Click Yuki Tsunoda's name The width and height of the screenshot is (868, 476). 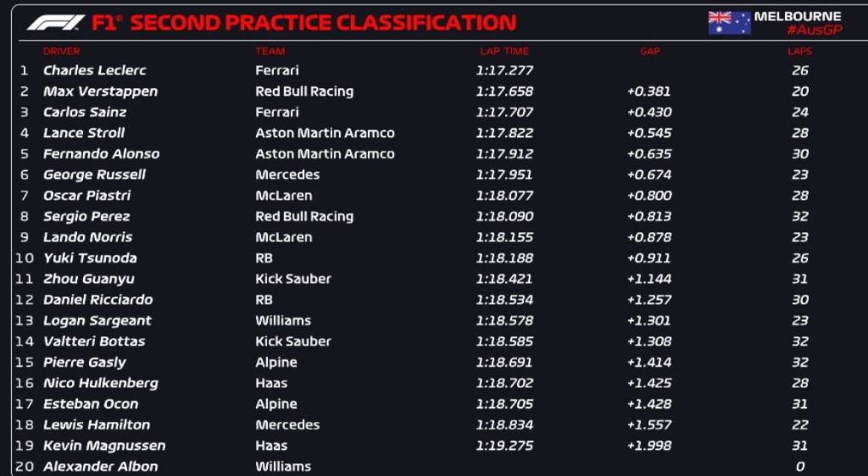click(x=90, y=258)
